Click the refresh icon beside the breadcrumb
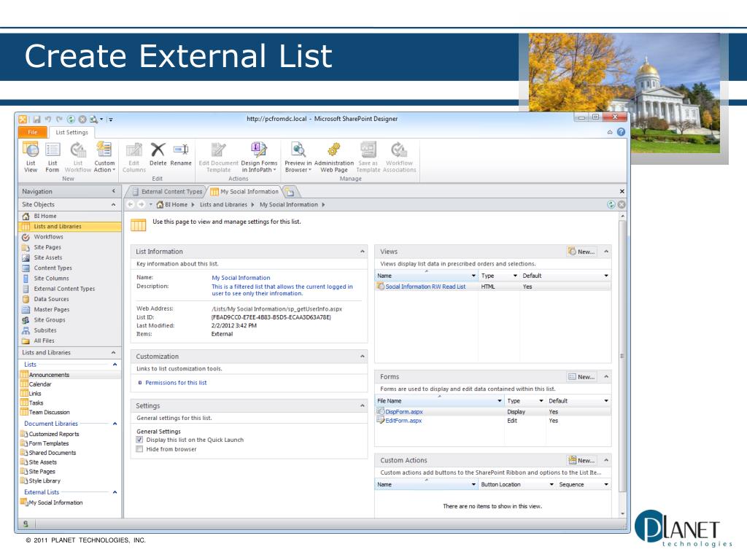 (x=611, y=205)
